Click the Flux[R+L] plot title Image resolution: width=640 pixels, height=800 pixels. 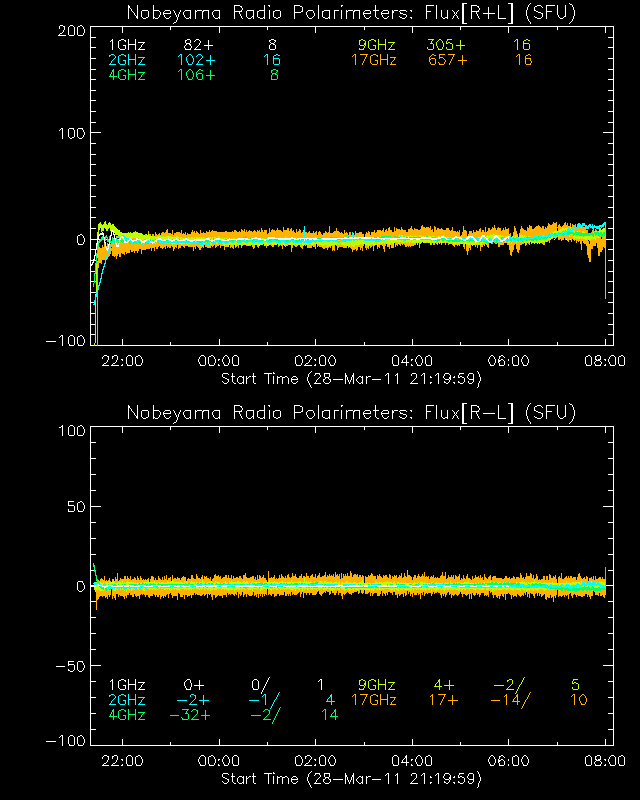[351, 13]
